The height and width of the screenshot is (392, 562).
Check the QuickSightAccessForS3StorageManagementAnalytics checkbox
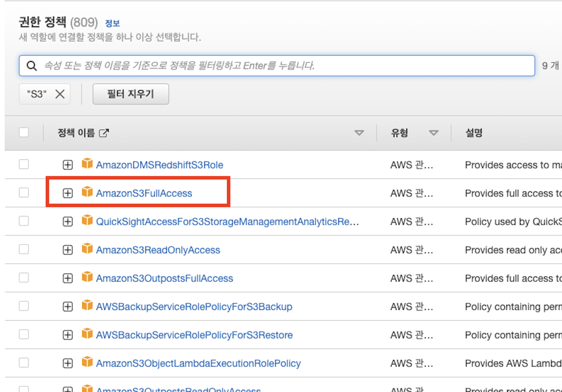click(24, 221)
